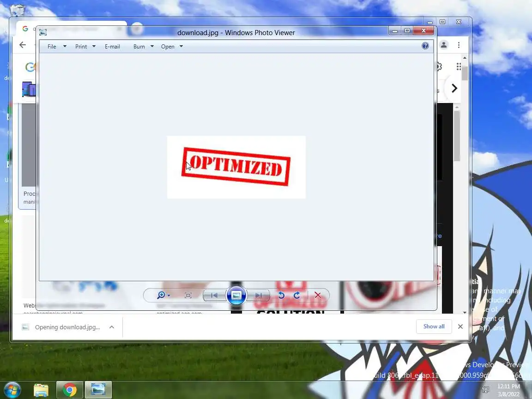
Task: Open the Print menu in Photo Viewer
Action: click(x=81, y=47)
